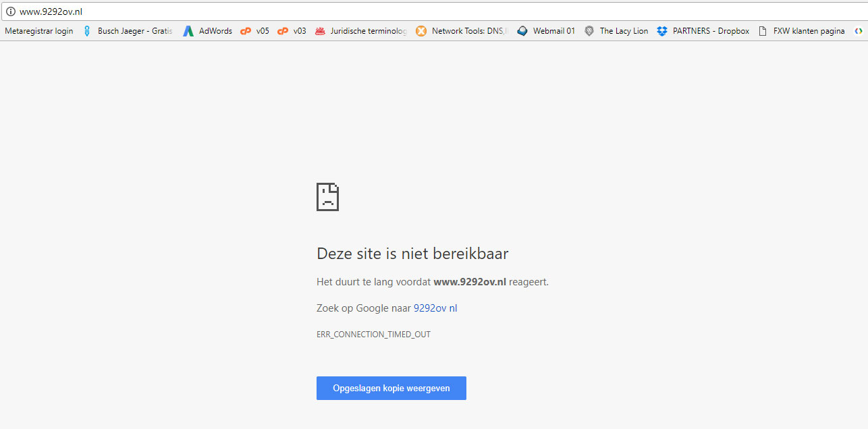Image resolution: width=868 pixels, height=429 pixels.
Task: Open the cPanel v05 bookmark icon
Action: pos(246,31)
